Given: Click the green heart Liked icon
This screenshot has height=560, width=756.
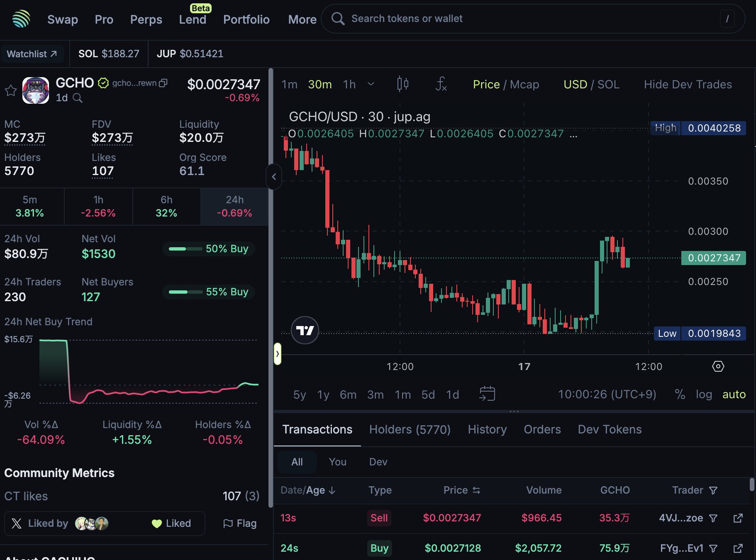Looking at the screenshot, I should [156, 524].
